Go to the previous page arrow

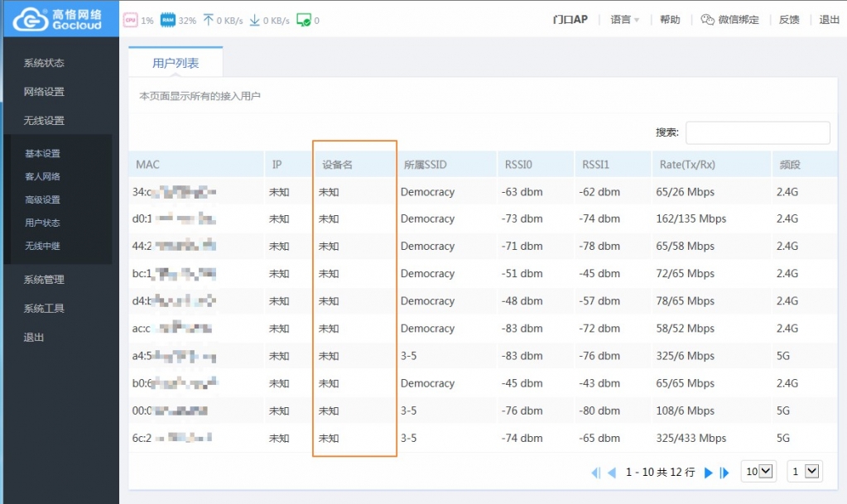612,473
